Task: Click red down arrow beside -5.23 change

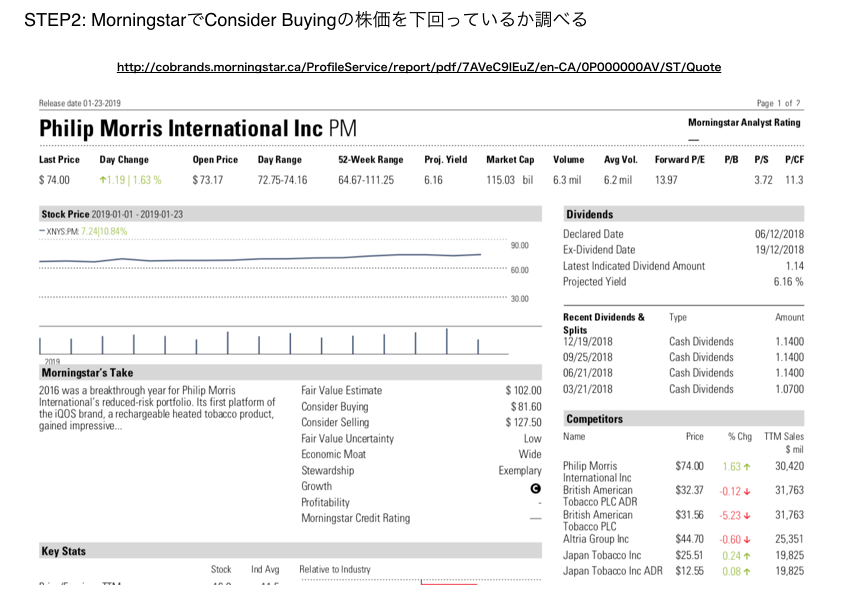Action: pos(748,515)
